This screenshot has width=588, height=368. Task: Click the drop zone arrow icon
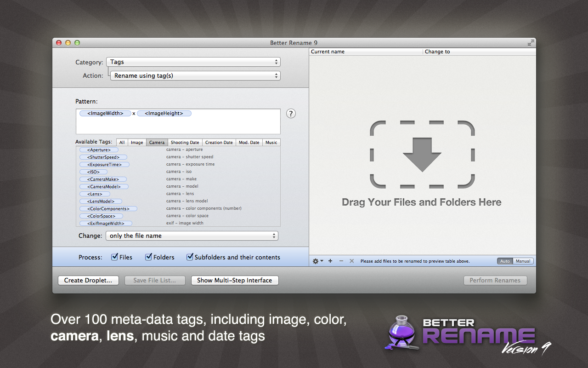(422, 154)
